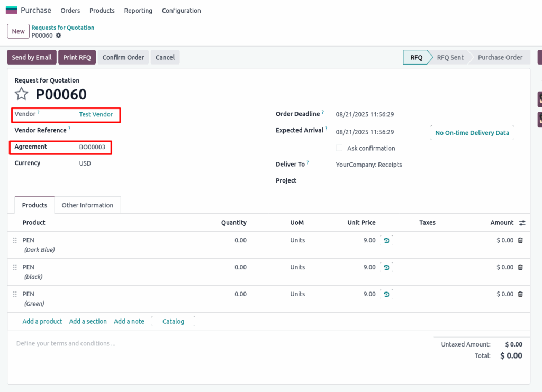Click the (Dark Blue) variant text
542x392 pixels.
[x=39, y=250]
